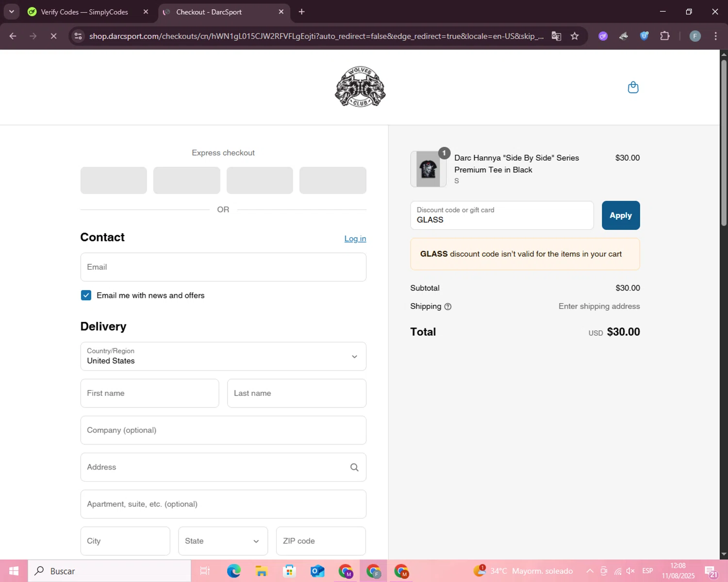Open Outlook from taskbar
Screen dimensions: 728x582
pos(317,571)
